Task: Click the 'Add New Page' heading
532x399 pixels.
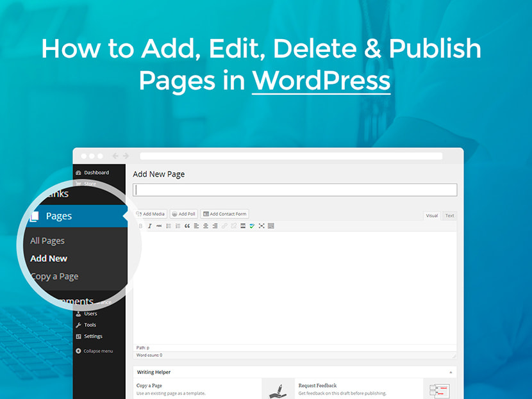Action: click(x=159, y=174)
